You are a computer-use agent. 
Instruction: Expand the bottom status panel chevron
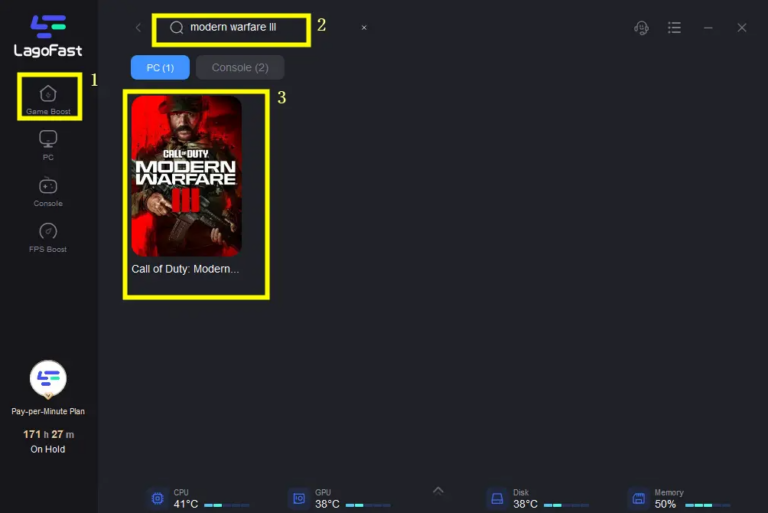438,490
